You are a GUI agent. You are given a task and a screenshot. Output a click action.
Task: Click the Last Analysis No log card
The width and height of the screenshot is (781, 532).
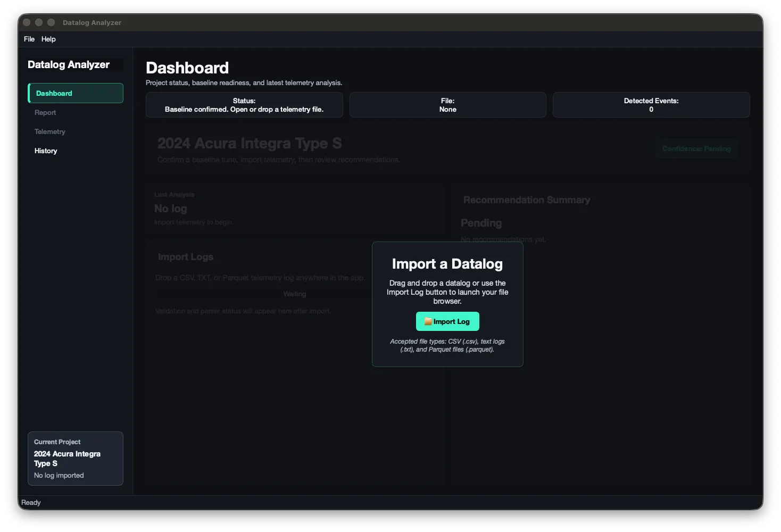[295, 209]
